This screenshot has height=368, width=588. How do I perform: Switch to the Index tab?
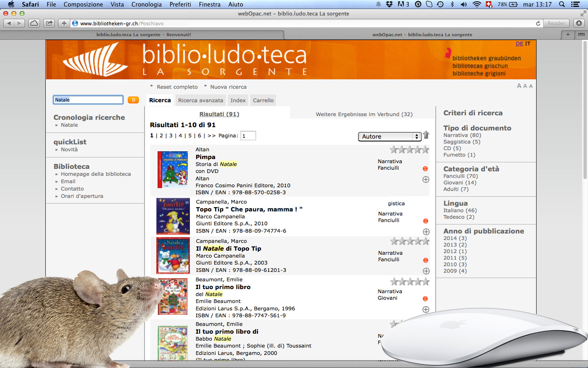[x=238, y=100]
